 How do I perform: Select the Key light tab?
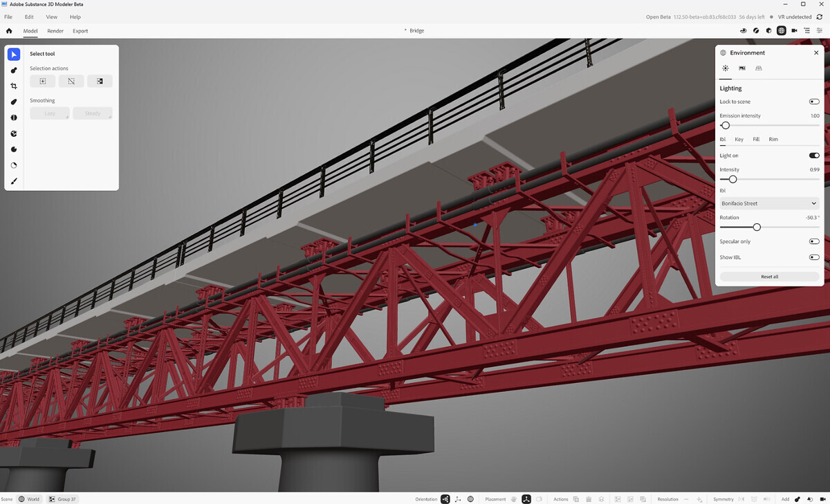click(x=739, y=140)
